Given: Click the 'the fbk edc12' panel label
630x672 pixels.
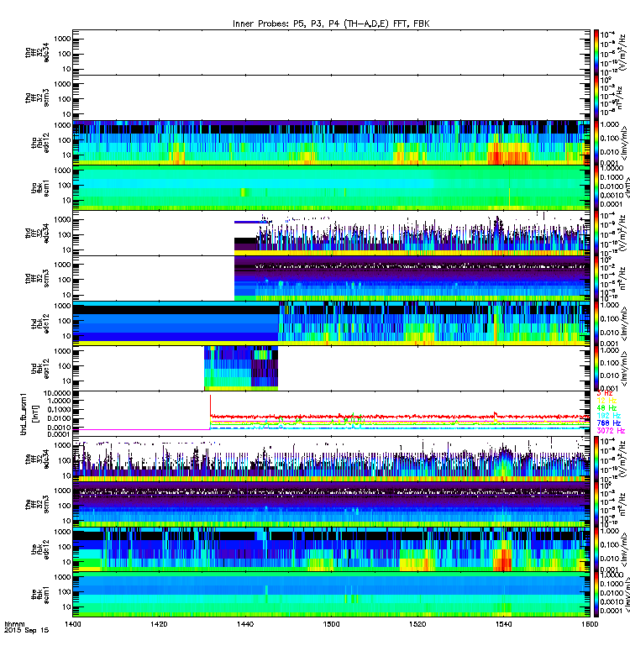Looking at the screenshot, I should pos(40,549).
